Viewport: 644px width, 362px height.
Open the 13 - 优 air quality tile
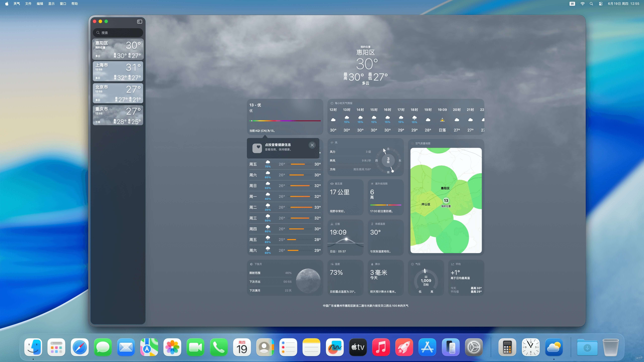point(285,117)
